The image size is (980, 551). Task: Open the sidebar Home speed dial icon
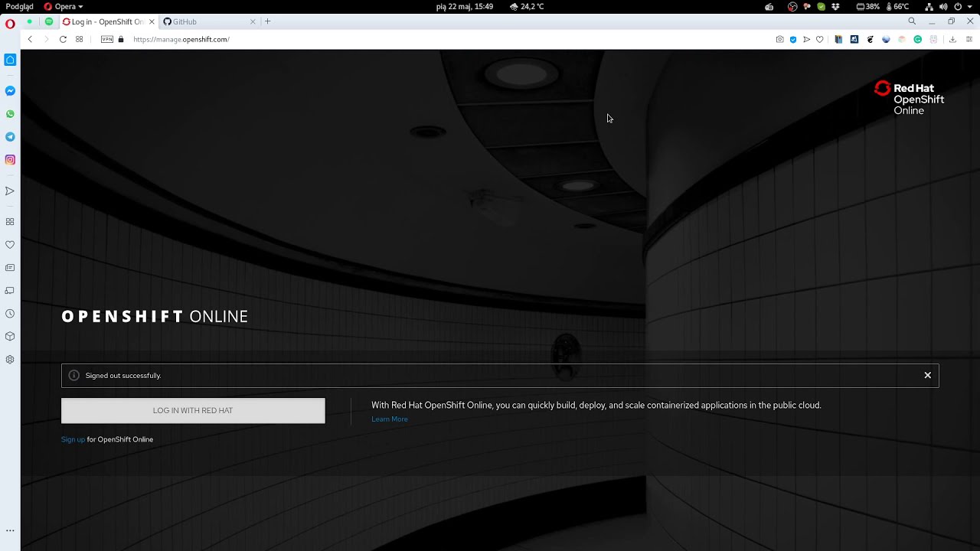pos(10,60)
